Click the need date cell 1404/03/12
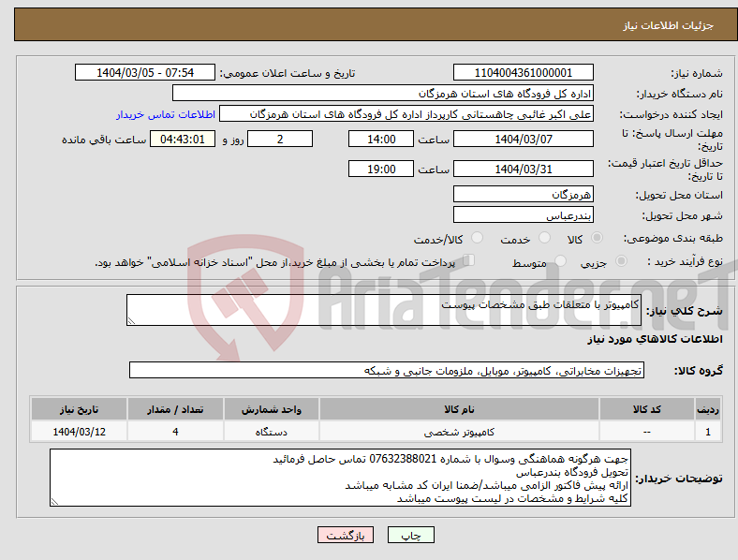This screenshot has width=738, height=560. click(79, 432)
